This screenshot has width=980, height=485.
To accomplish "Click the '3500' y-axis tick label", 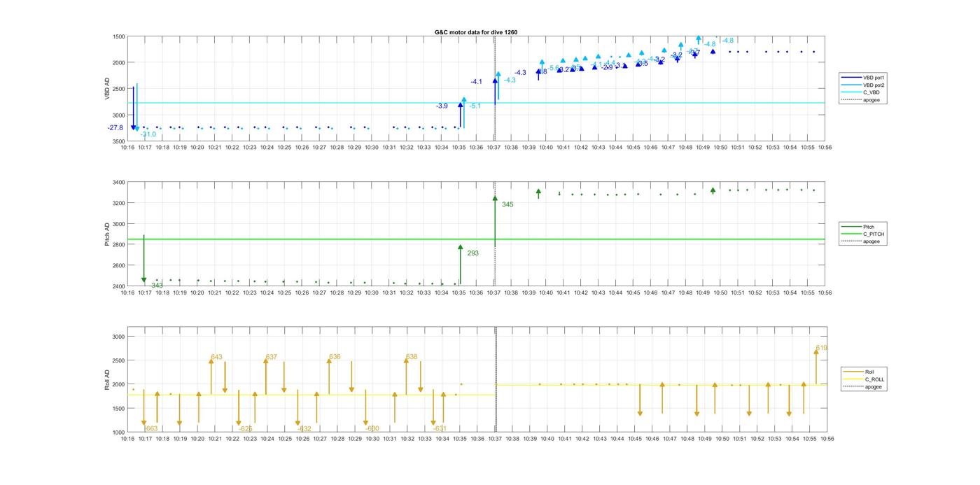I will coord(119,141).
